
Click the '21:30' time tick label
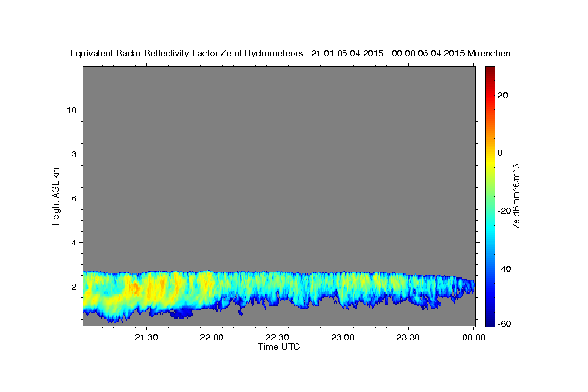pyautogui.click(x=147, y=337)
